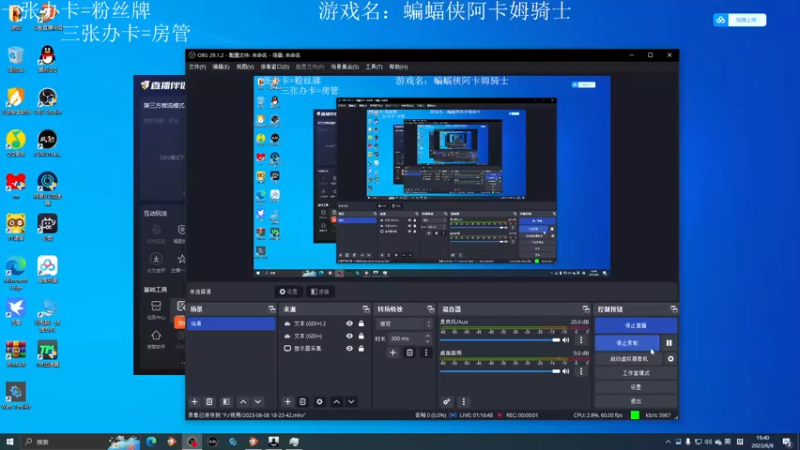Click 退出 in the Controls panel

click(636, 401)
